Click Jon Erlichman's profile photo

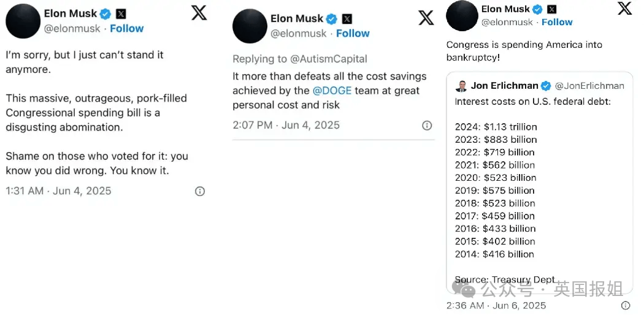[x=461, y=86]
